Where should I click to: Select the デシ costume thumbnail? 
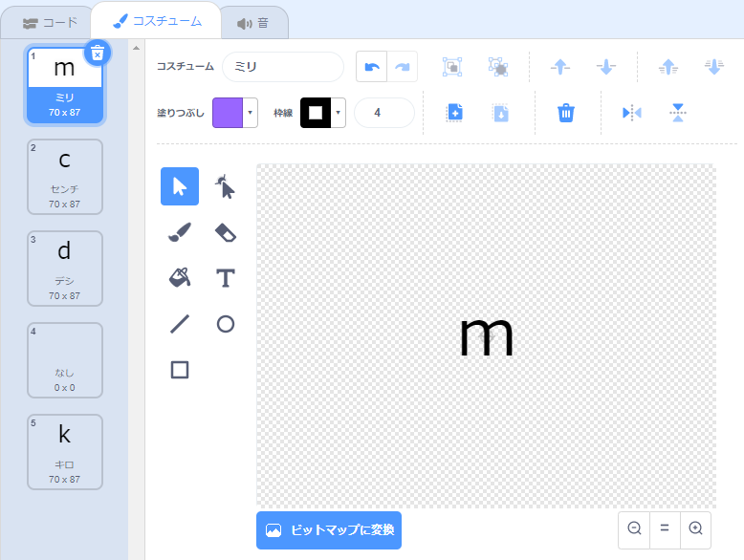(64, 269)
